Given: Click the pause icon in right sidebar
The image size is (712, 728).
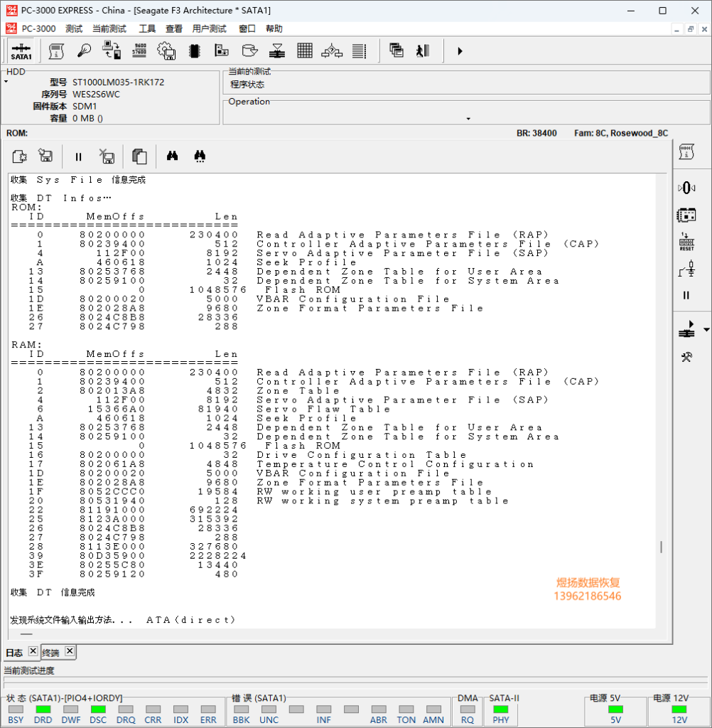Looking at the screenshot, I should (x=686, y=295).
